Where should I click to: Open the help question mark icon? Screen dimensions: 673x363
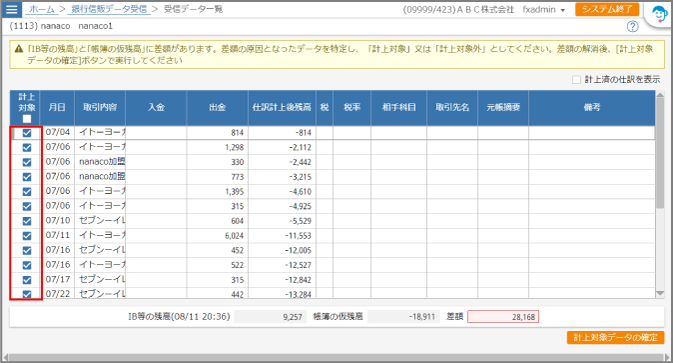click(x=633, y=27)
